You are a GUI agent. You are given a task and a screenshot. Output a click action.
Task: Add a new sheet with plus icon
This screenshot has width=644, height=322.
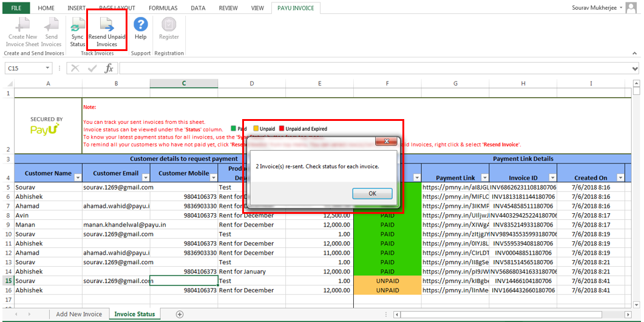click(180, 314)
